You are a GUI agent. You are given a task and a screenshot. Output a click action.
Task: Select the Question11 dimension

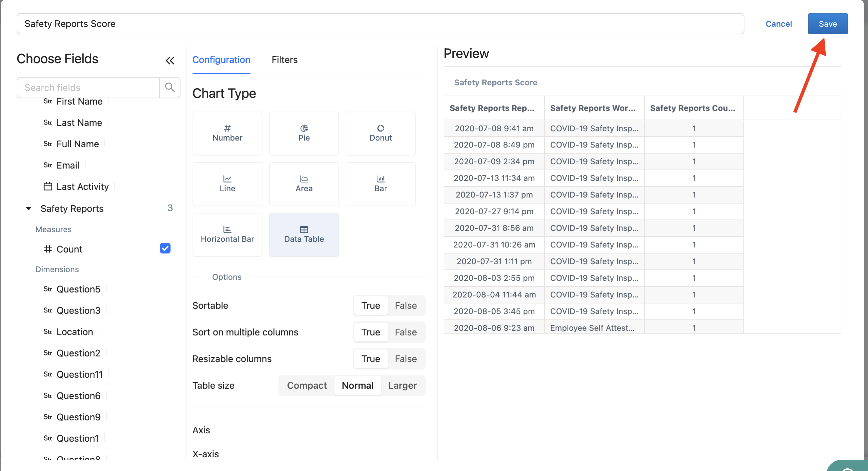(80, 374)
